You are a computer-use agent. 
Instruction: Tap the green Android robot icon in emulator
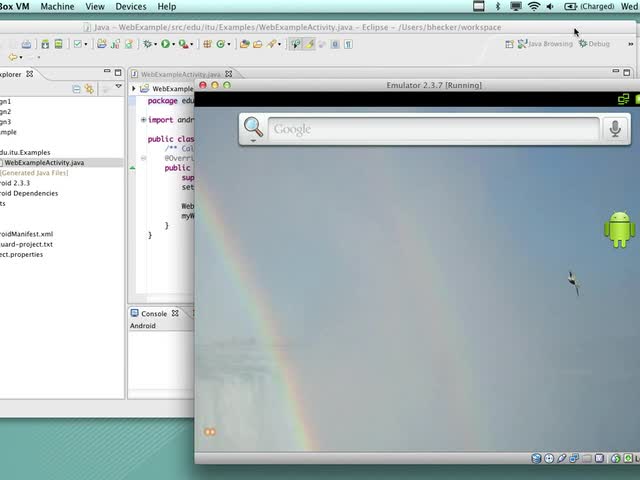[620, 229]
